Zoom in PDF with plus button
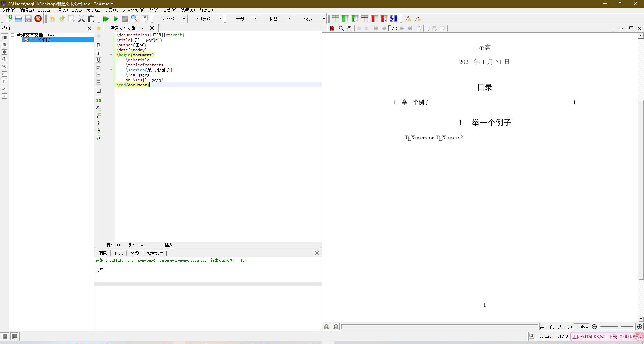Image resolution: width=644 pixels, height=344 pixels. [640, 327]
